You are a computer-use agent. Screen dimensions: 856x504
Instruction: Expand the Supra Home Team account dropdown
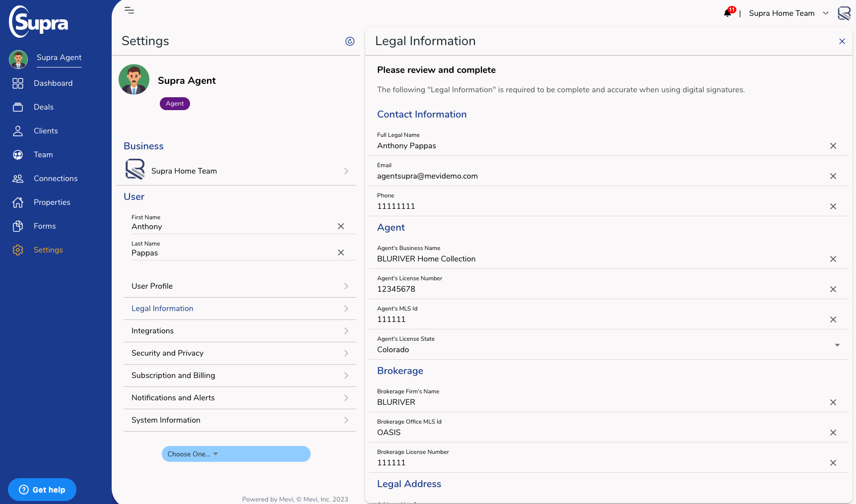(x=825, y=13)
